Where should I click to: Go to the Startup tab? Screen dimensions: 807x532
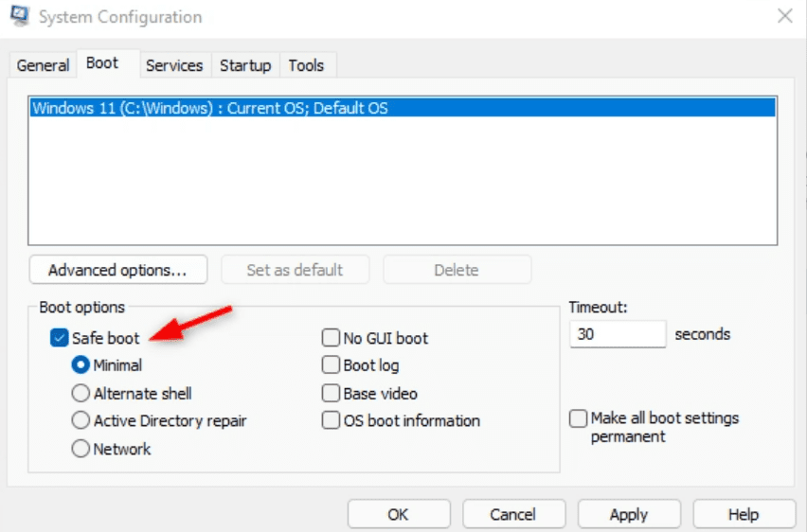245,65
